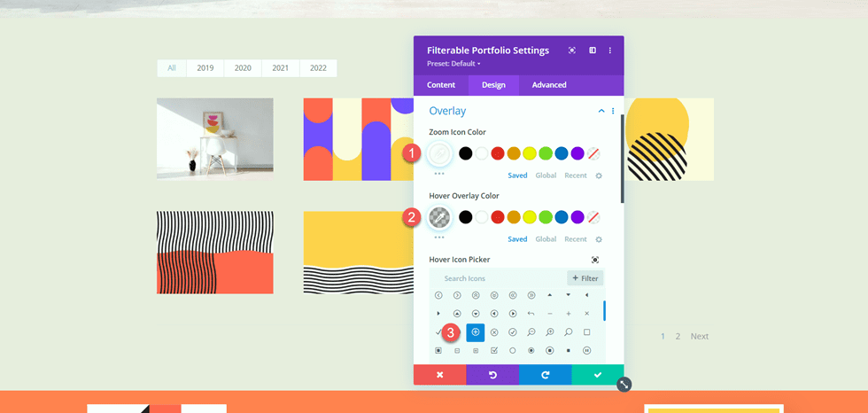Pick the circled stop-square icon

(550, 350)
